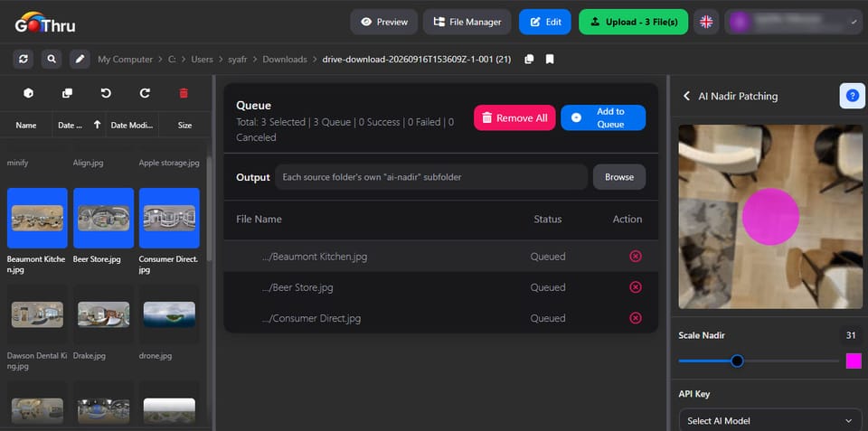868x431 pixels.
Task: Open the Preview view
Action: (x=383, y=22)
